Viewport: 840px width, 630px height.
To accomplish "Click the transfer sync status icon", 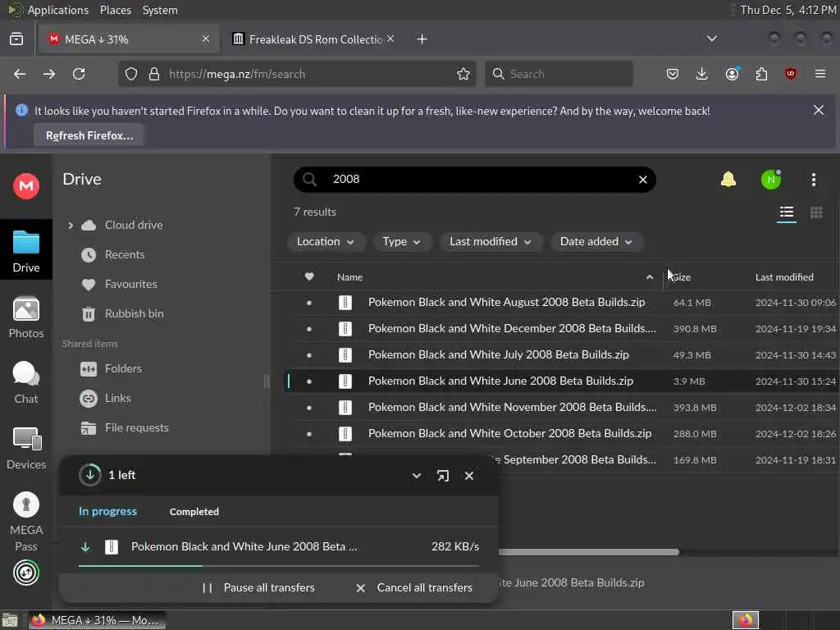I will [25, 573].
